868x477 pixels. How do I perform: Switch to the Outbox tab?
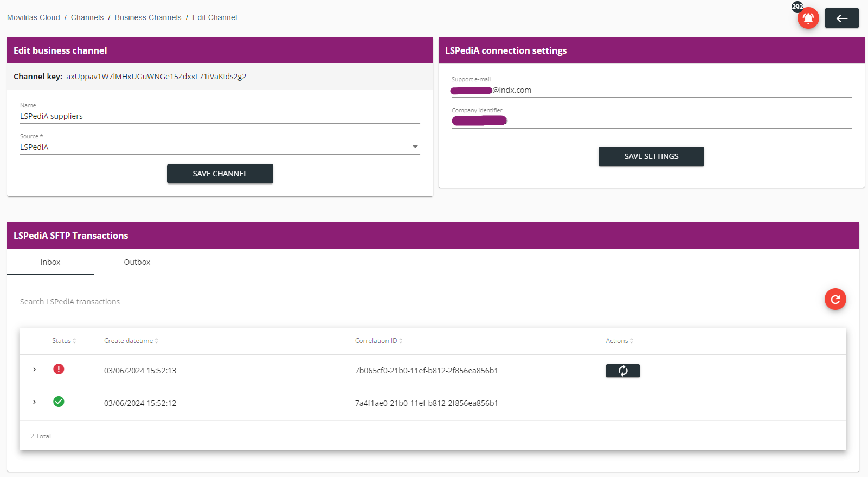(137, 262)
